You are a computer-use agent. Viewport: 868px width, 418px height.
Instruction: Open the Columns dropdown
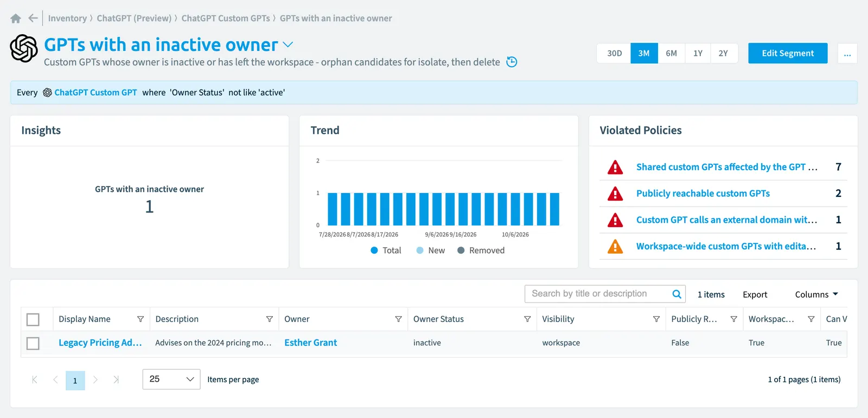[816, 294]
